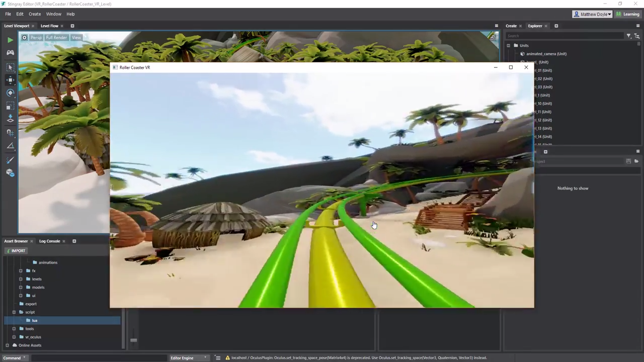The height and width of the screenshot is (362, 644).
Task: Select the terrain Paint brush tool
Action: point(10,160)
